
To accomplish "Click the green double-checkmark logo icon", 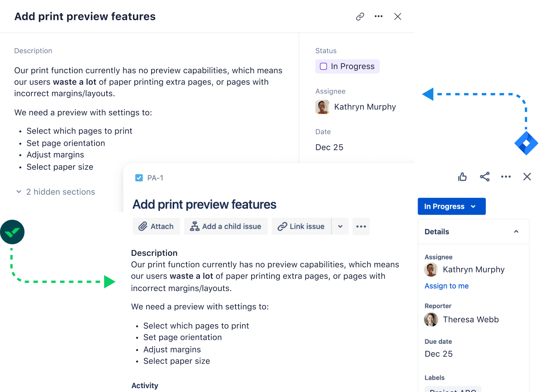I will coord(12,232).
